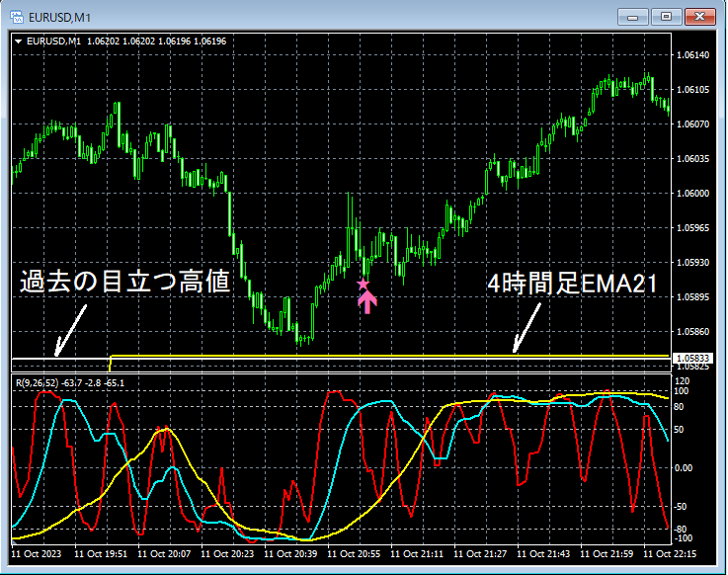728x575 pixels.
Task: Click the 11 Oct 21:11 time label
Action: [417, 554]
